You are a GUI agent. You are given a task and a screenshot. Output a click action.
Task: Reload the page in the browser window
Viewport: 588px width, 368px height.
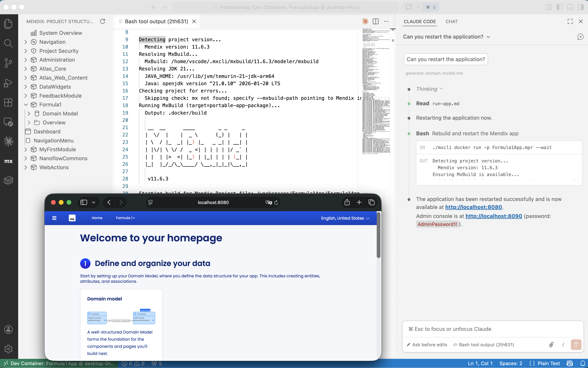pos(276,203)
